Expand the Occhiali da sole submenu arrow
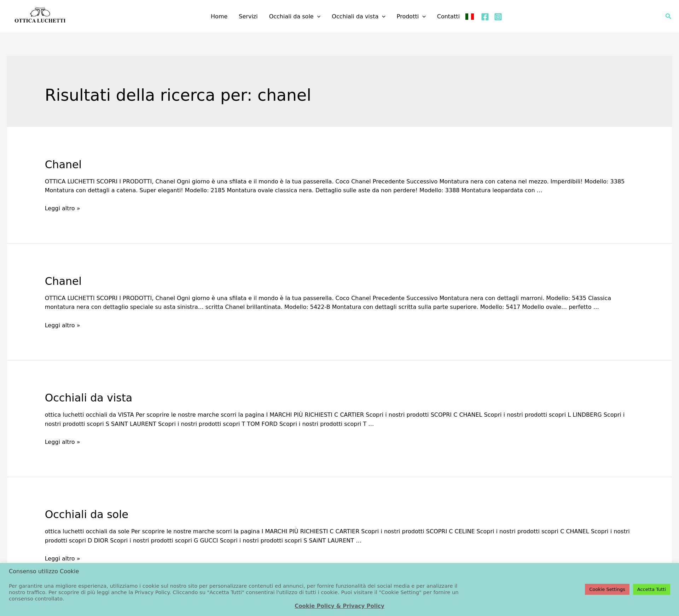This screenshot has width=679, height=616. [319, 17]
